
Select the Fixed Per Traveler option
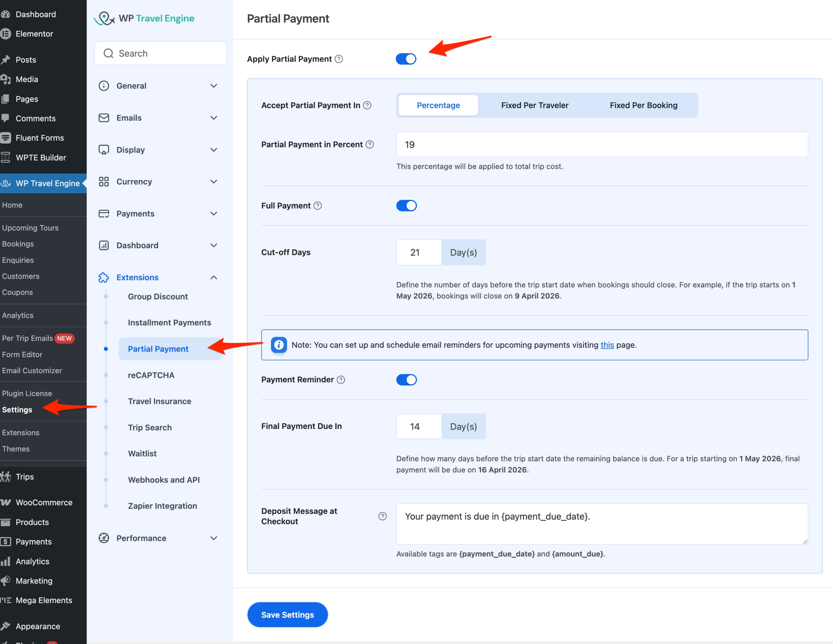click(534, 105)
